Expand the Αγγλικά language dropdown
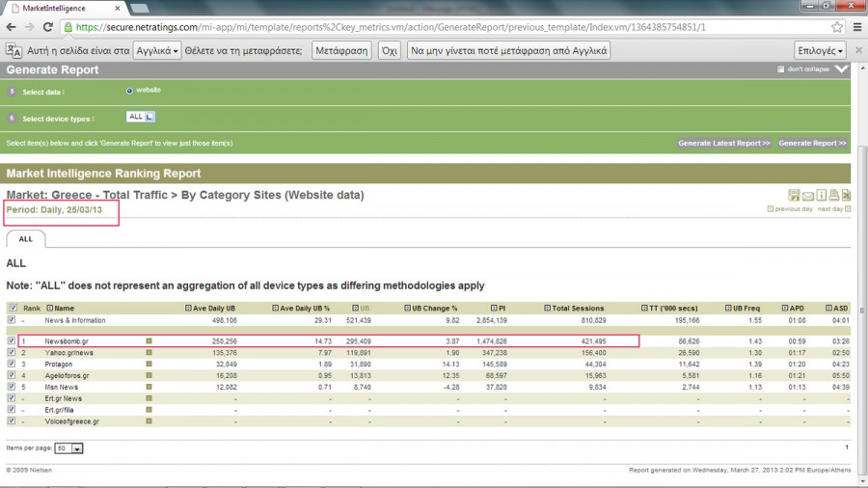The image size is (868, 488). pyautogui.click(x=157, y=50)
